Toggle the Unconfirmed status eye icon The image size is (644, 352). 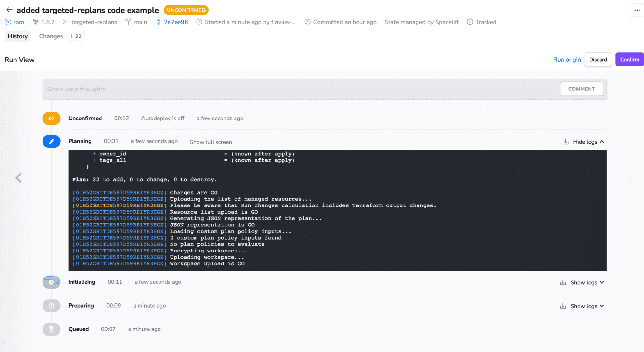point(51,118)
